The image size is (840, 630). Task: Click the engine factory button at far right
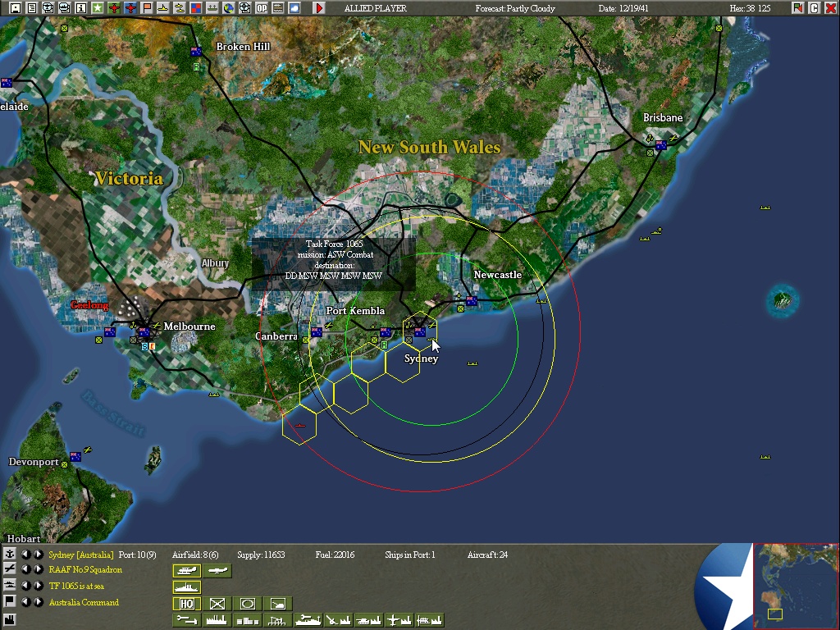[x=430, y=620]
